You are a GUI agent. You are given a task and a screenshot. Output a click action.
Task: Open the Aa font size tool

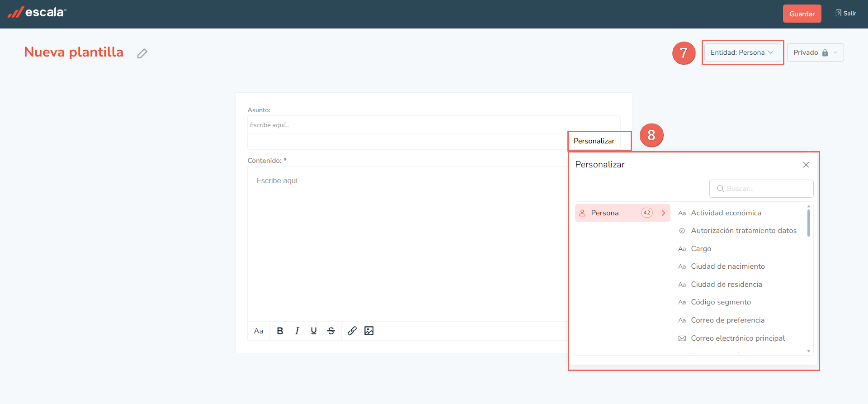click(259, 331)
